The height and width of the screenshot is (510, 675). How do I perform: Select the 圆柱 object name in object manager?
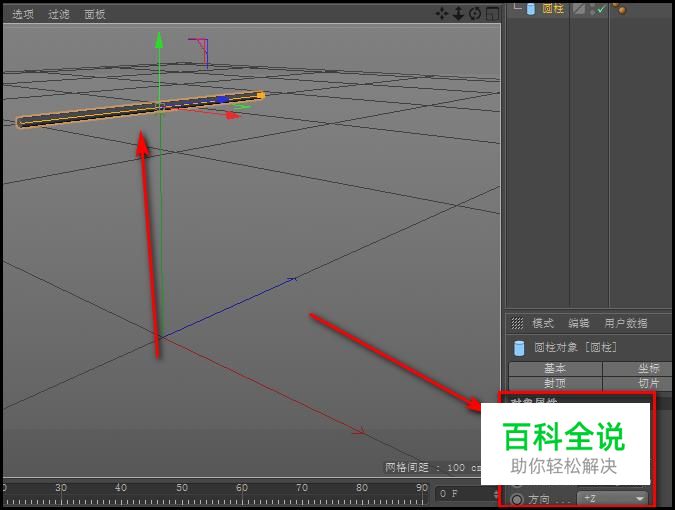(553, 8)
